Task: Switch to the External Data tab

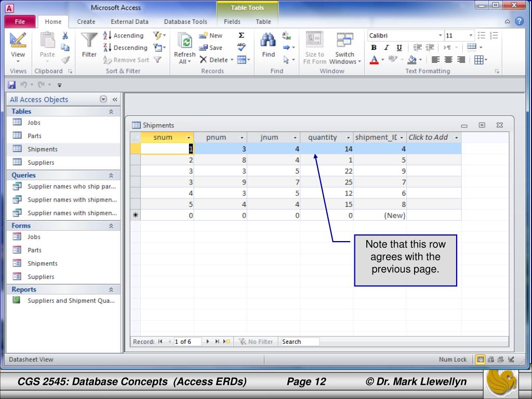Action: (x=129, y=21)
